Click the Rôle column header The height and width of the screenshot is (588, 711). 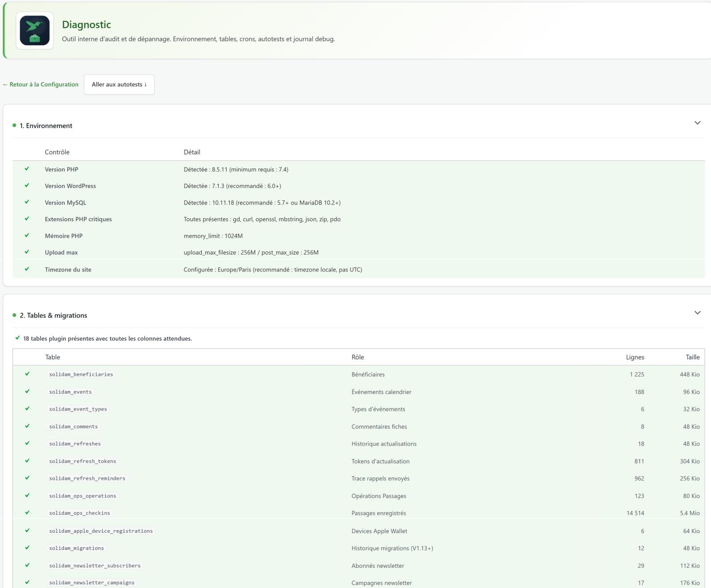click(357, 357)
